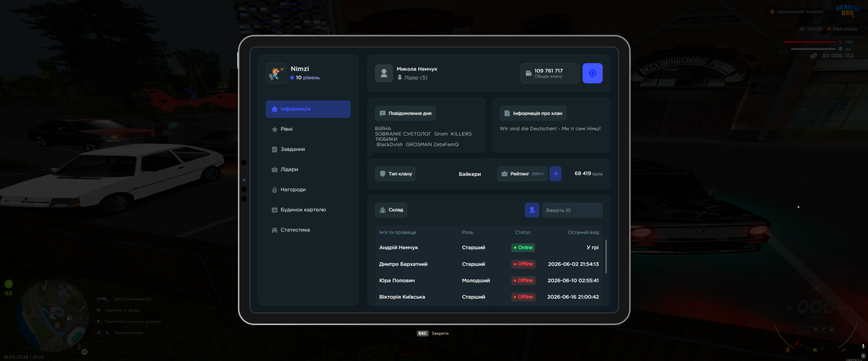Click the Останній вхід column header

583,232
